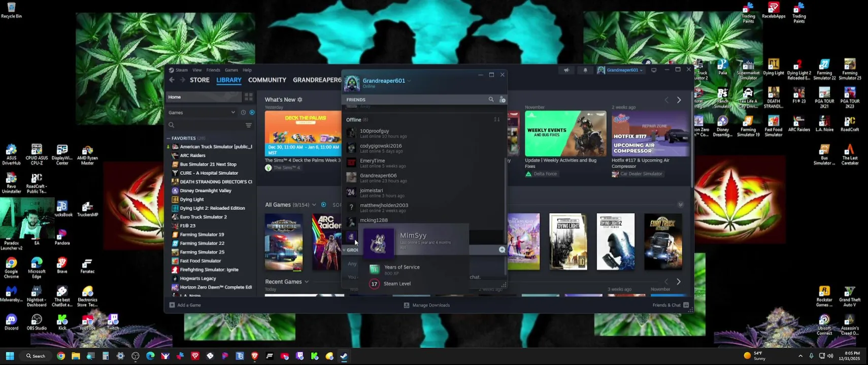Toggle ready-to-play filter beside All Games
Image resolution: width=868 pixels, height=365 pixels.
click(323, 205)
